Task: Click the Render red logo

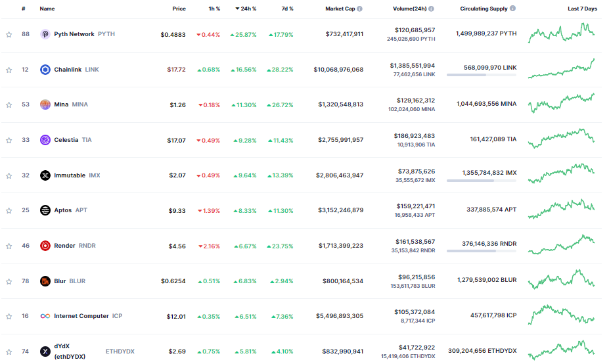Action: coord(45,246)
